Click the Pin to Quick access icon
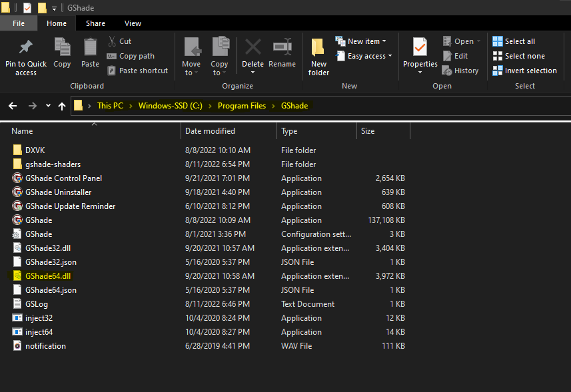The width and height of the screenshot is (571, 392). 26,47
